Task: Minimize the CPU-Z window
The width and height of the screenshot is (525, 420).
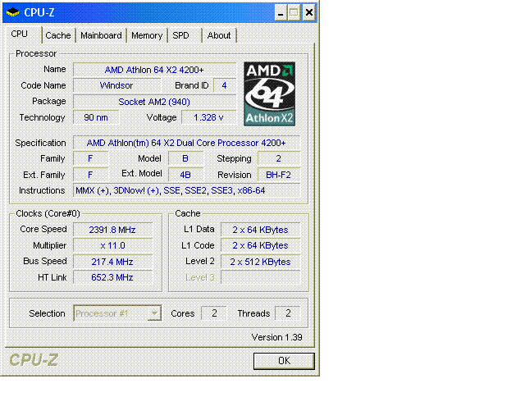Action: [281, 13]
